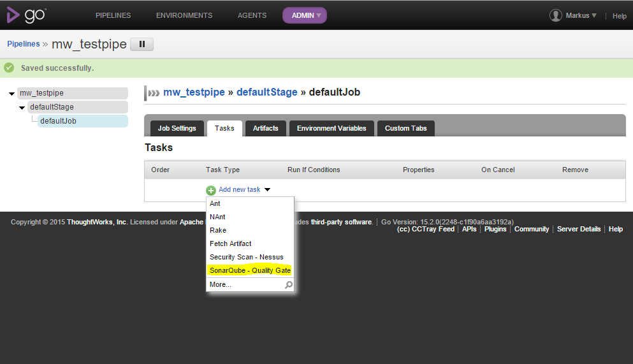The width and height of the screenshot is (633, 364).
Task: Click the Run If Conditions column header
Action: 314,170
